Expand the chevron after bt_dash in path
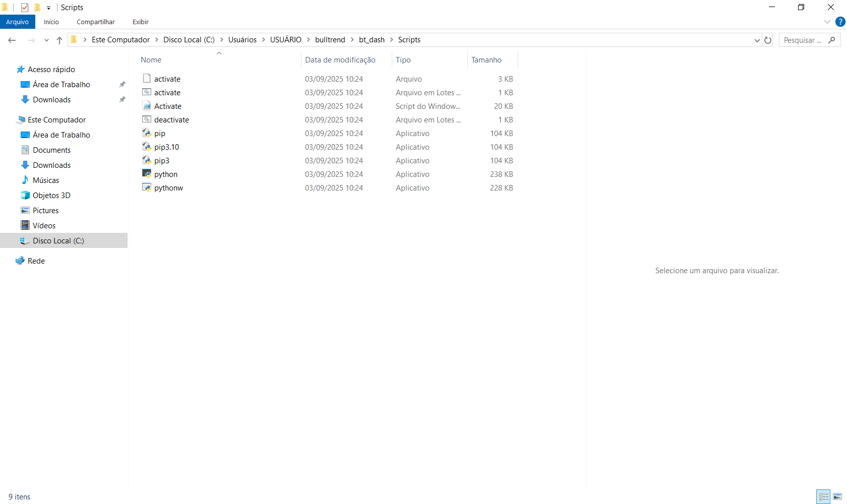This screenshot has height=504, width=847. click(392, 40)
